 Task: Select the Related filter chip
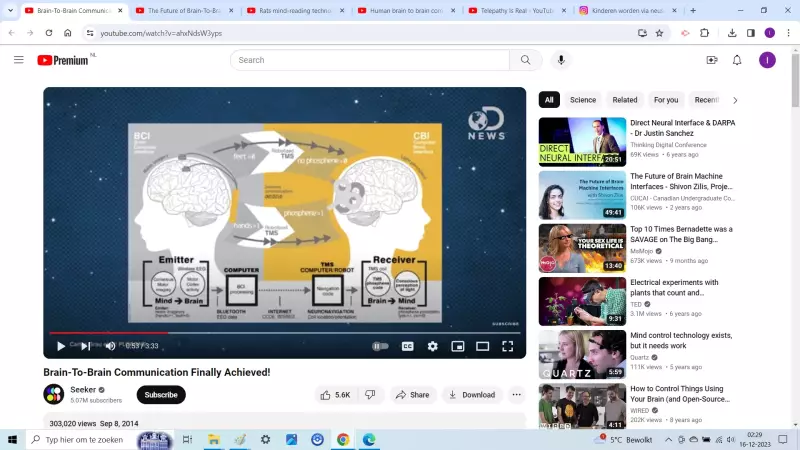[624, 100]
